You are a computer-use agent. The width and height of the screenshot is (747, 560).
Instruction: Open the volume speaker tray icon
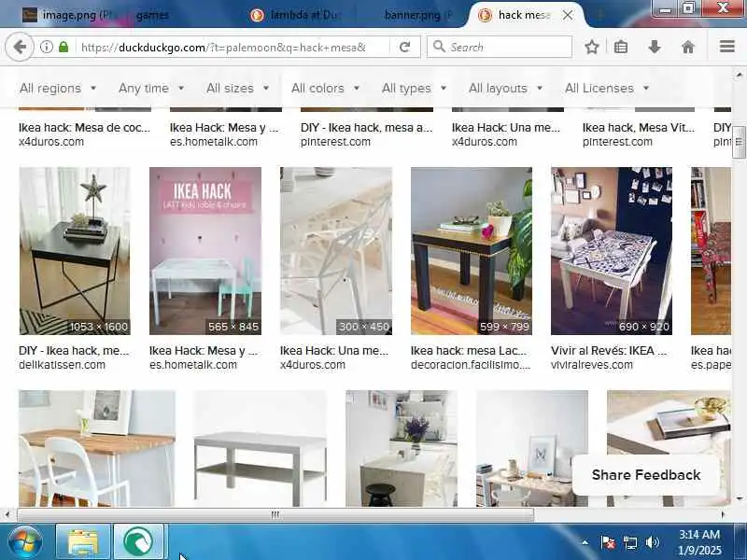point(652,542)
